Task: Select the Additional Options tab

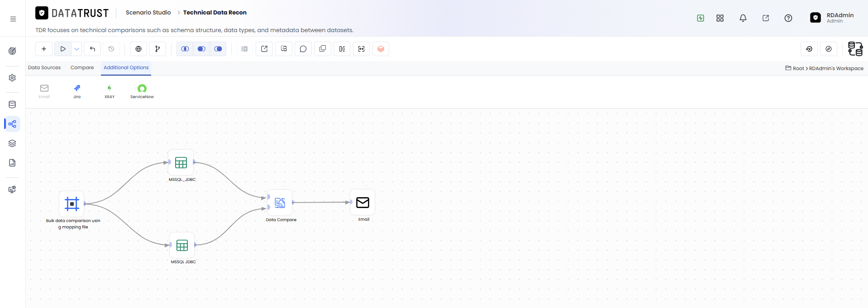Action: pyautogui.click(x=126, y=68)
